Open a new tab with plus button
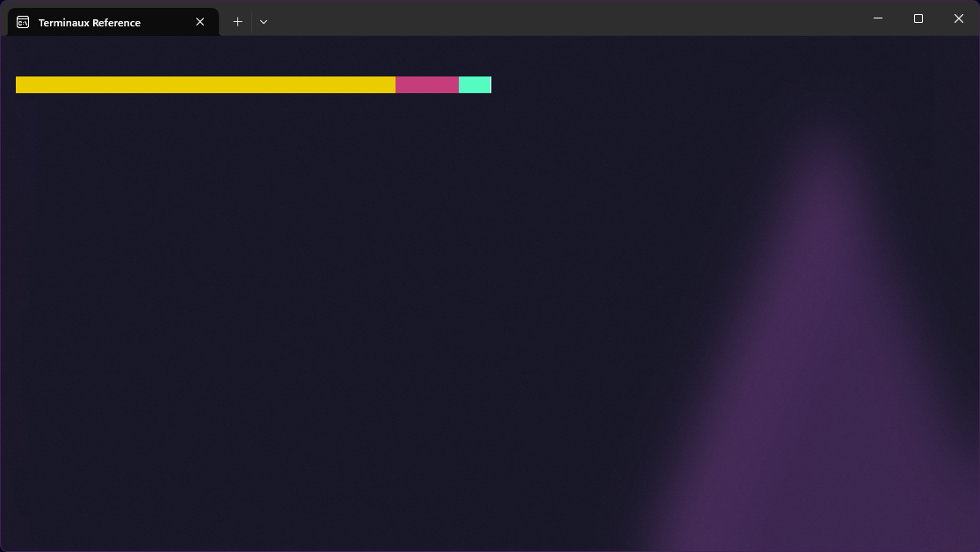Viewport: 980px width, 552px height. 237,22
